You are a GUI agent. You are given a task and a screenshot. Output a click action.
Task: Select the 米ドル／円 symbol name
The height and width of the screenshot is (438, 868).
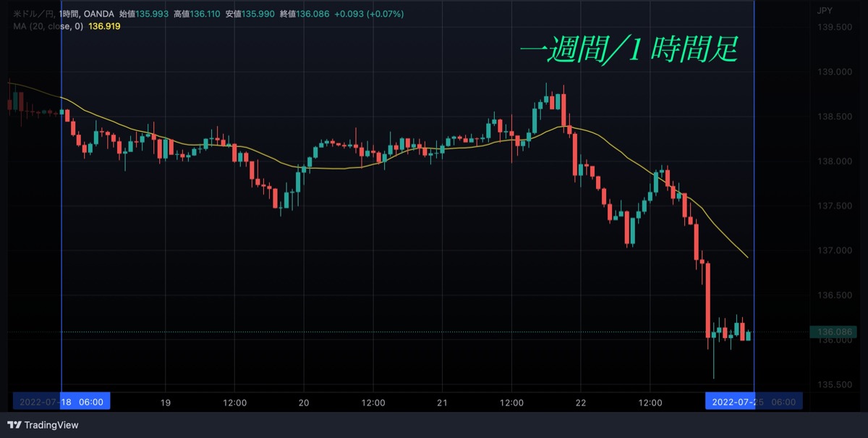[34, 14]
